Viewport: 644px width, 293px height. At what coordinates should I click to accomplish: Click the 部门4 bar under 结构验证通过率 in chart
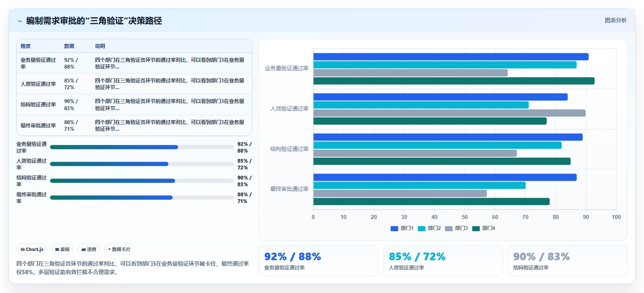pyautogui.click(x=442, y=161)
